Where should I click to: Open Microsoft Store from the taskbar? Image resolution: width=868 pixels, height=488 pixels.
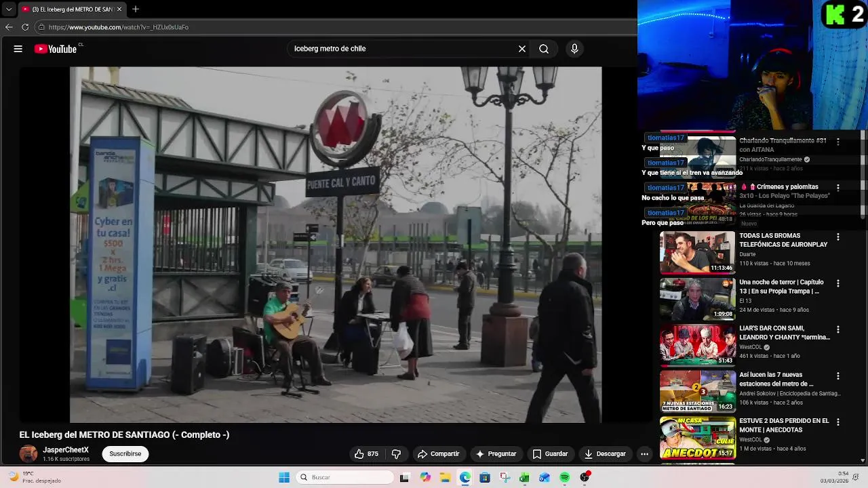point(485,478)
